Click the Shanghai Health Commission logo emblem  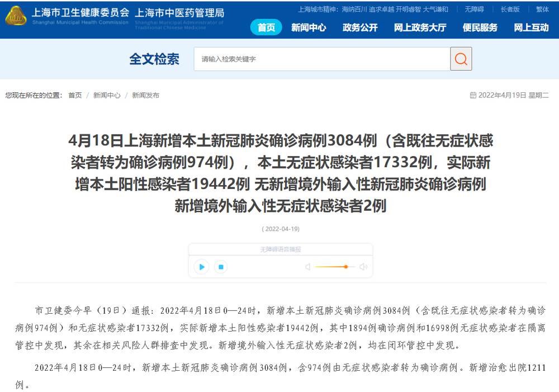[x=16, y=16]
